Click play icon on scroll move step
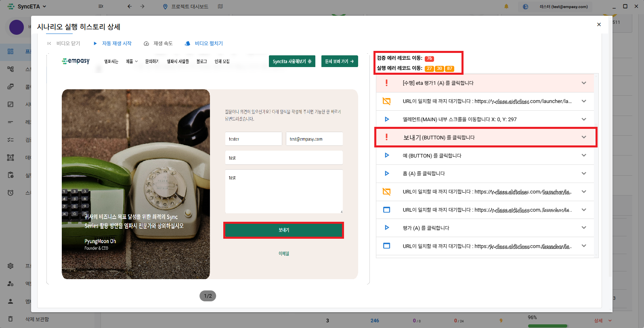 coord(386,119)
